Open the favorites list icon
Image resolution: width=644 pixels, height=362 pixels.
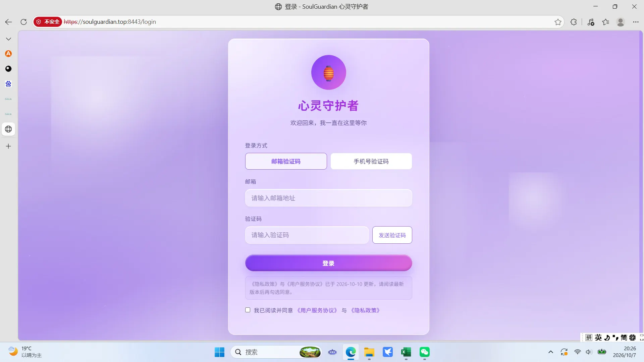point(605,22)
